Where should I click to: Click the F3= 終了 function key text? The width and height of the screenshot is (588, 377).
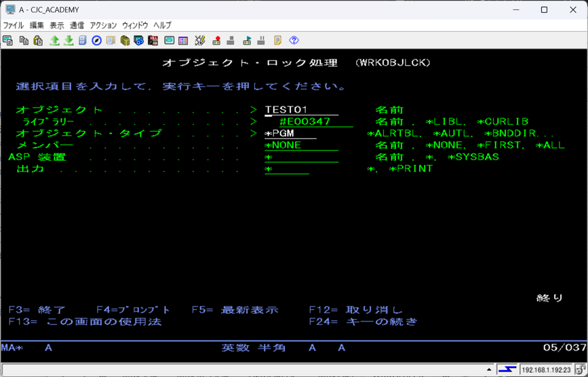pyautogui.click(x=37, y=311)
